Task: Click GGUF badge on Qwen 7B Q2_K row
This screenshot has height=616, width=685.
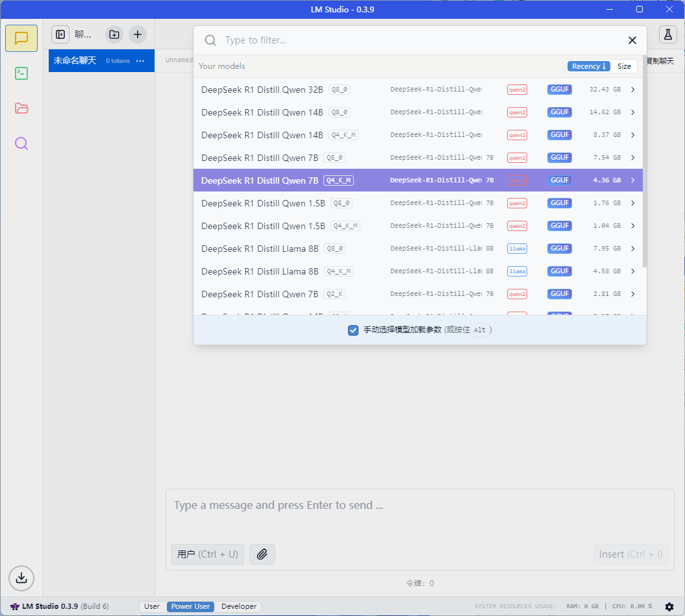Action: click(560, 294)
